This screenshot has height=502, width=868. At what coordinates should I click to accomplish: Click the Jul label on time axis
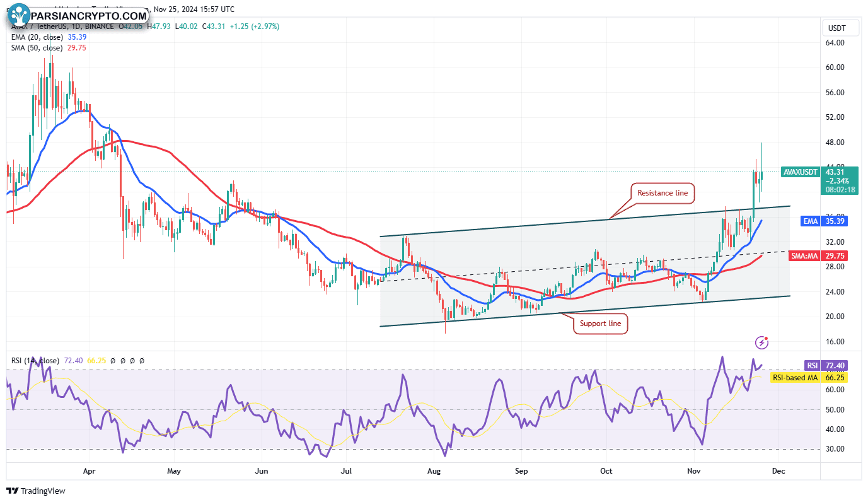tap(347, 470)
